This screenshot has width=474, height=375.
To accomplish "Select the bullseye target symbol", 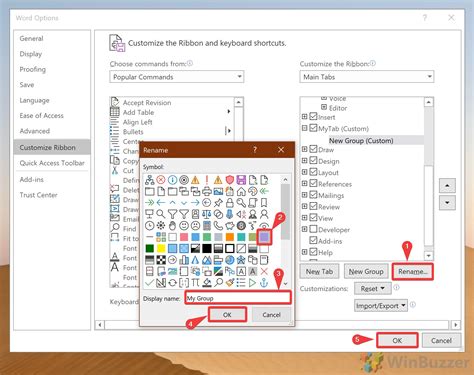I will (184, 180).
